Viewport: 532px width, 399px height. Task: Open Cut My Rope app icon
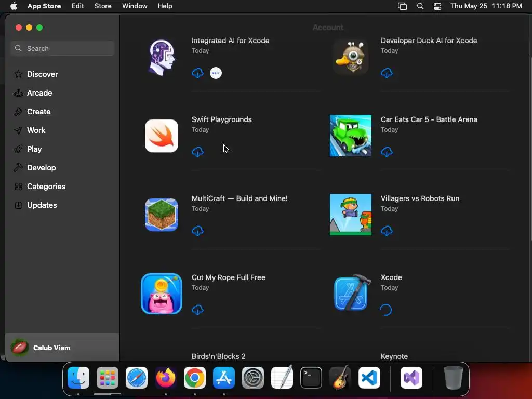(x=162, y=294)
